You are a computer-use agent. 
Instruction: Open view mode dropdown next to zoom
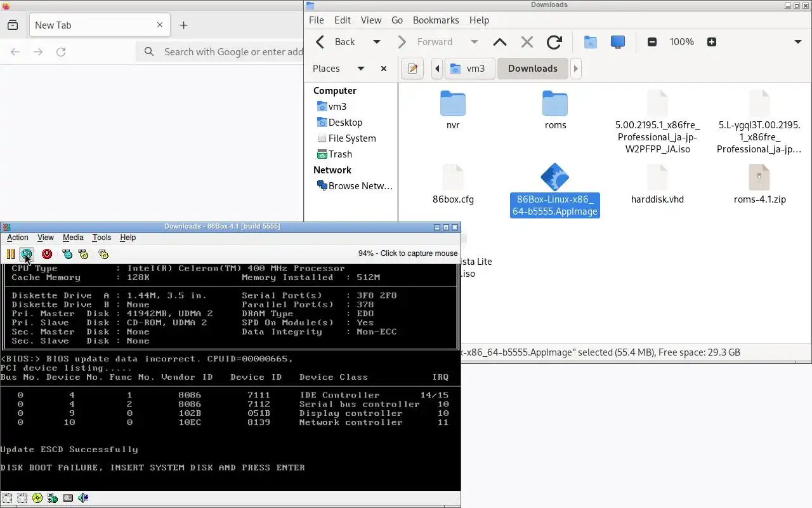798,42
